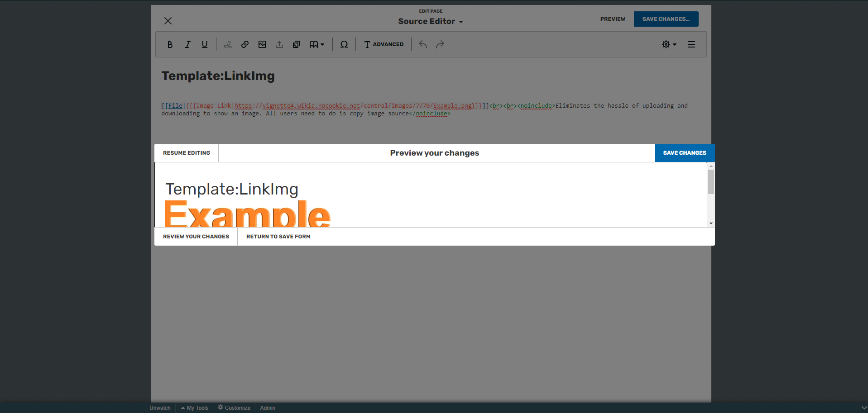Image resolution: width=868 pixels, height=413 pixels.
Task: Collapse bottom toolbar with chevron
Action: [x=864, y=408]
